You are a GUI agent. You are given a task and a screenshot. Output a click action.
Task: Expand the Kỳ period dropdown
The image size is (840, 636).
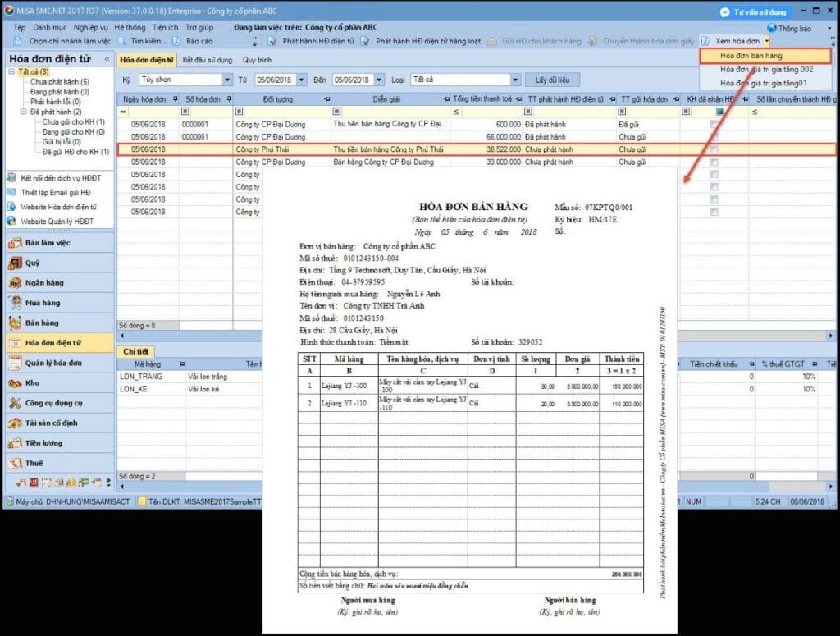pyautogui.click(x=227, y=80)
